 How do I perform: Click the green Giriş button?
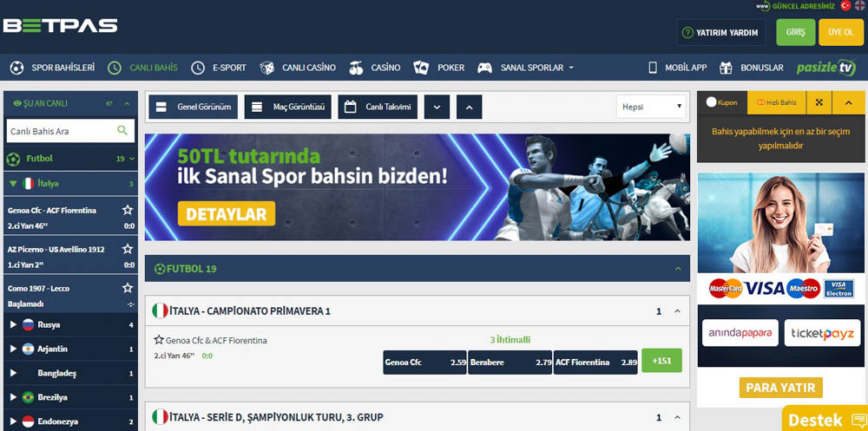coord(795,32)
